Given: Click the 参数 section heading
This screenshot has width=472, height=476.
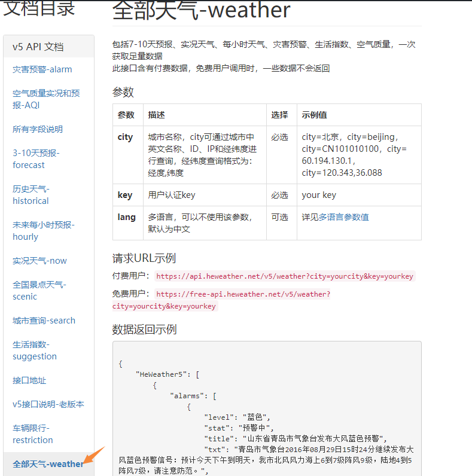Looking at the screenshot, I should [x=123, y=91].
